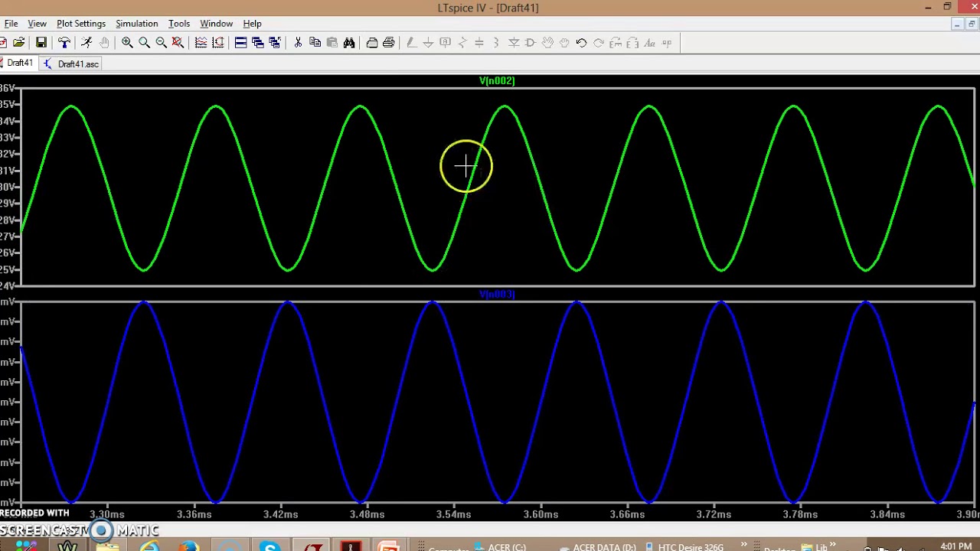This screenshot has height=551, width=980.
Task: Open Print Setup toolbar icon
Action: coord(371,43)
